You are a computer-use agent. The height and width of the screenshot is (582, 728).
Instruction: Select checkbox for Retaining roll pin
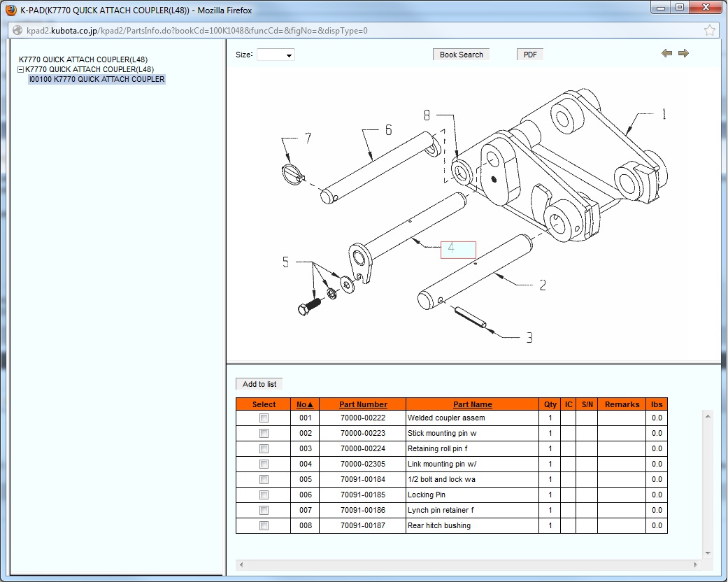coord(264,448)
